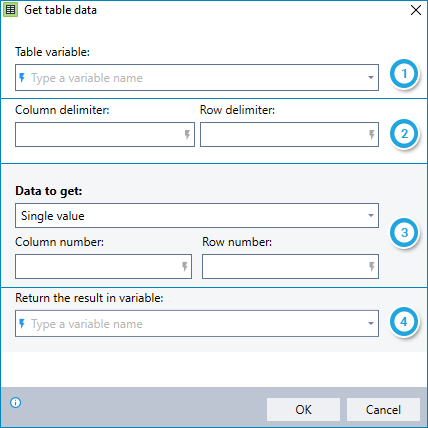Image resolution: width=428 pixels, height=428 pixels.
Task: Click the 'Column delimiter:' label
Action: [62, 110]
